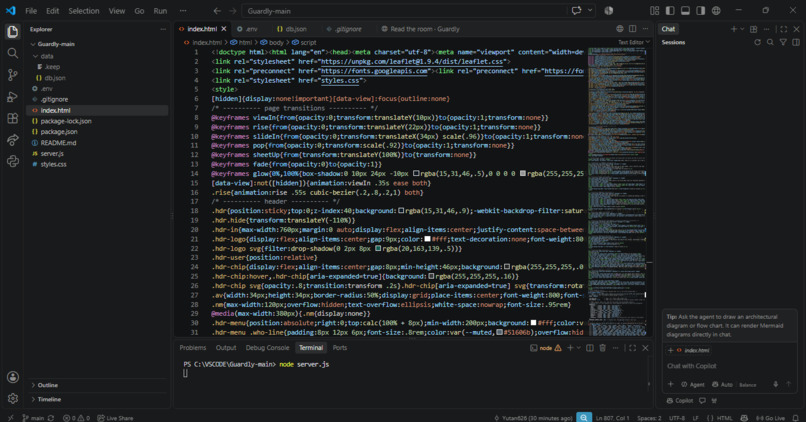This screenshot has height=422, width=806.
Task: Open the Accounts menu icon
Action: click(x=12, y=377)
